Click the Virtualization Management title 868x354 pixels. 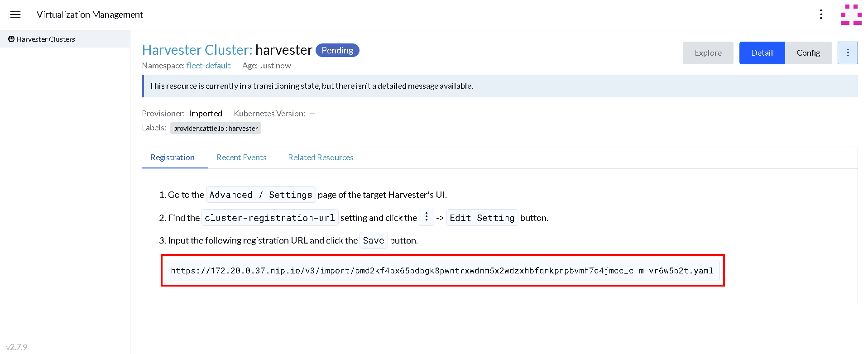(90, 14)
